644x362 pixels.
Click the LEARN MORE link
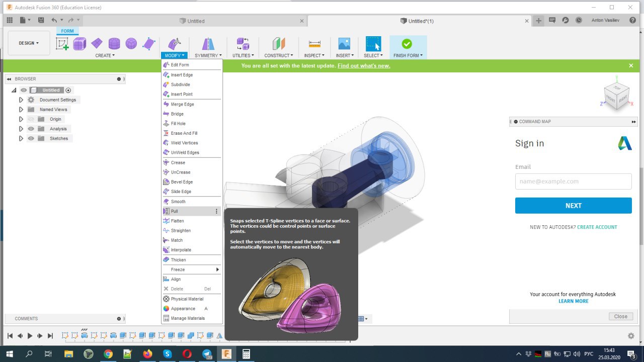[573, 301]
